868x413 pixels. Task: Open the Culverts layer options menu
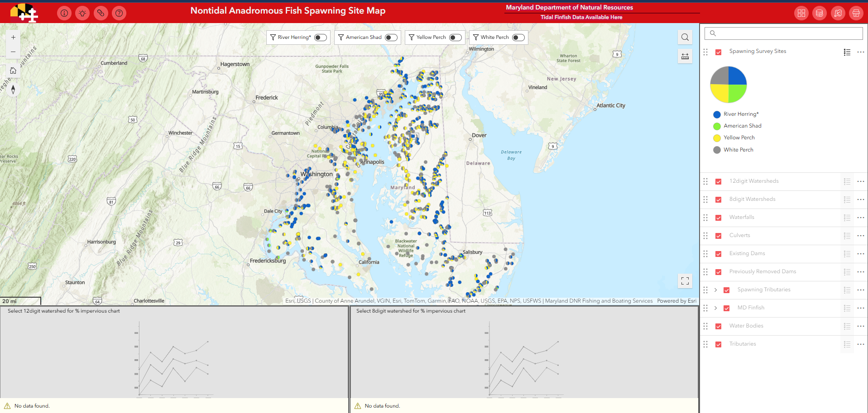coord(861,236)
